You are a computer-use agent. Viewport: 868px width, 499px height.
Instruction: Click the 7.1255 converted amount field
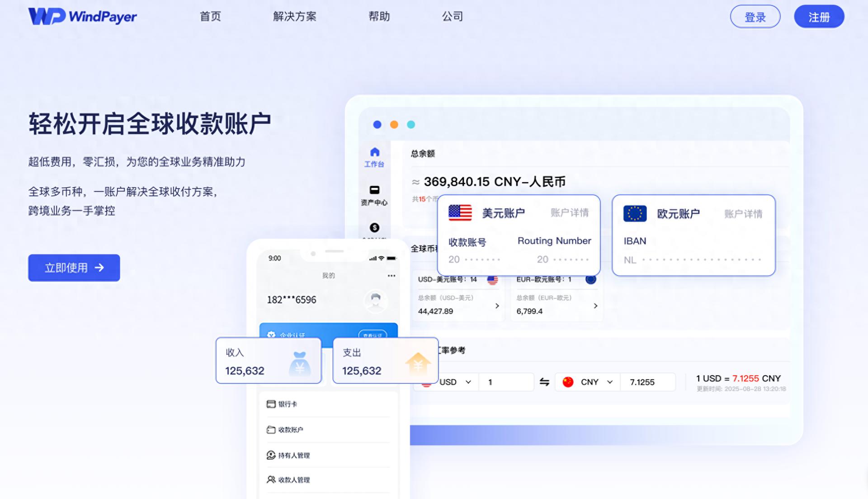pos(647,382)
